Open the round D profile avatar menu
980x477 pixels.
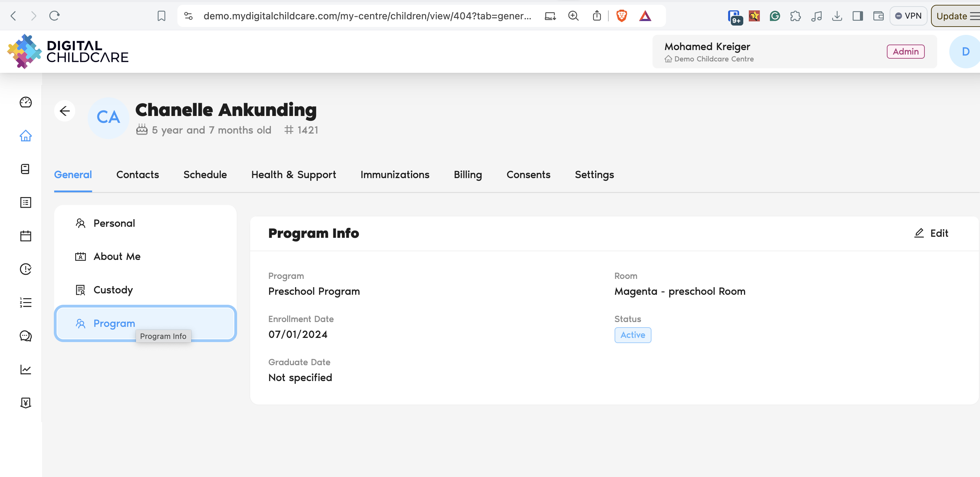click(x=965, y=52)
